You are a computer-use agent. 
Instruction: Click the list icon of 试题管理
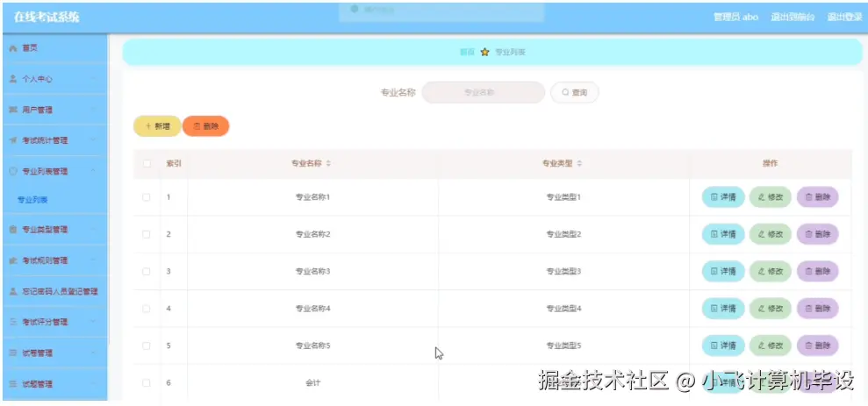pyautogui.click(x=13, y=384)
